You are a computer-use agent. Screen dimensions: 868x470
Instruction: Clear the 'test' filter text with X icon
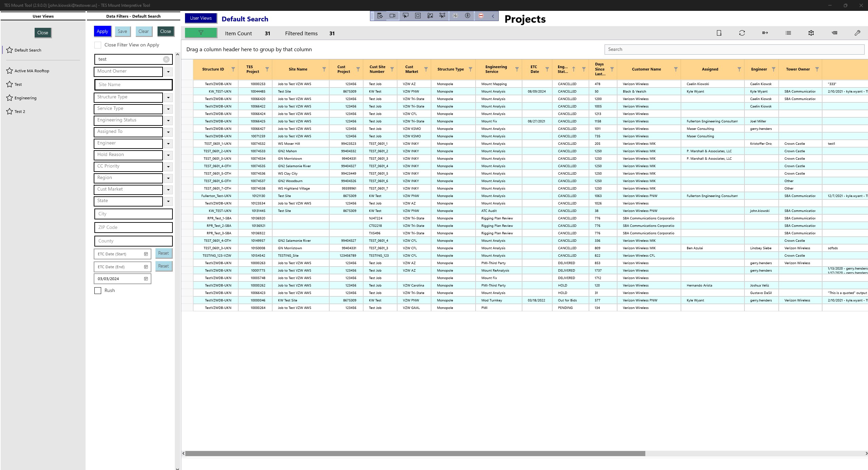[166, 59]
